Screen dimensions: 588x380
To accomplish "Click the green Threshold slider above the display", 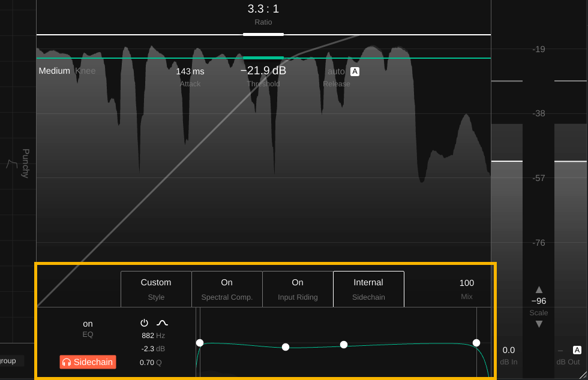I will [263, 58].
